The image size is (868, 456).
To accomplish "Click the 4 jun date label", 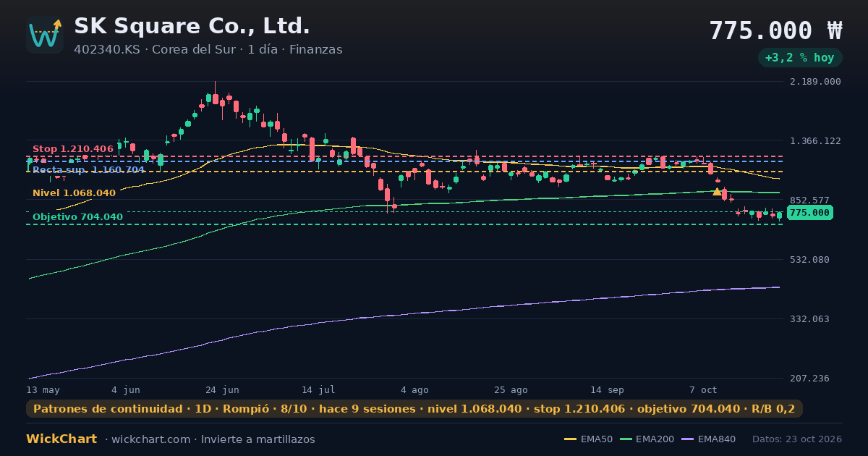I will pyautogui.click(x=126, y=390).
